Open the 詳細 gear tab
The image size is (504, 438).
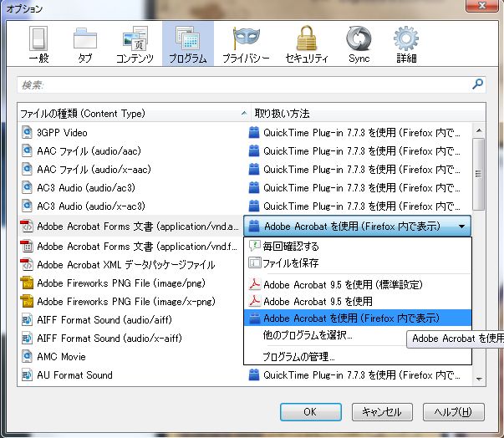(406, 44)
